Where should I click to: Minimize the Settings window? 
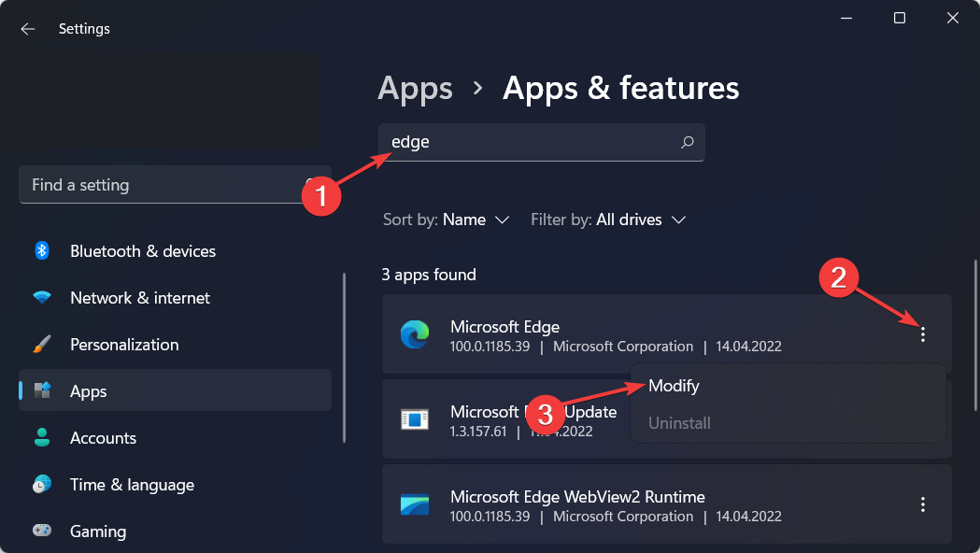click(846, 18)
